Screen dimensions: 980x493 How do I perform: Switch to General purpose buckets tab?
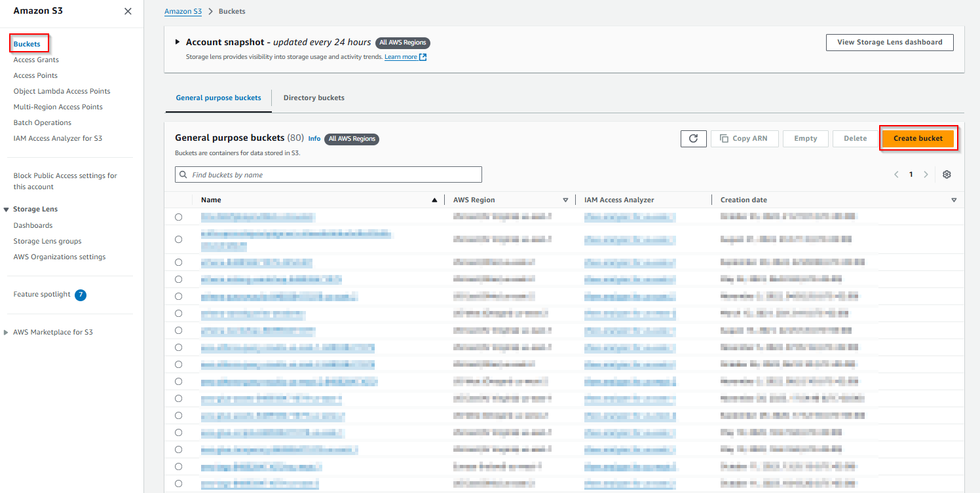[x=218, y=98]
